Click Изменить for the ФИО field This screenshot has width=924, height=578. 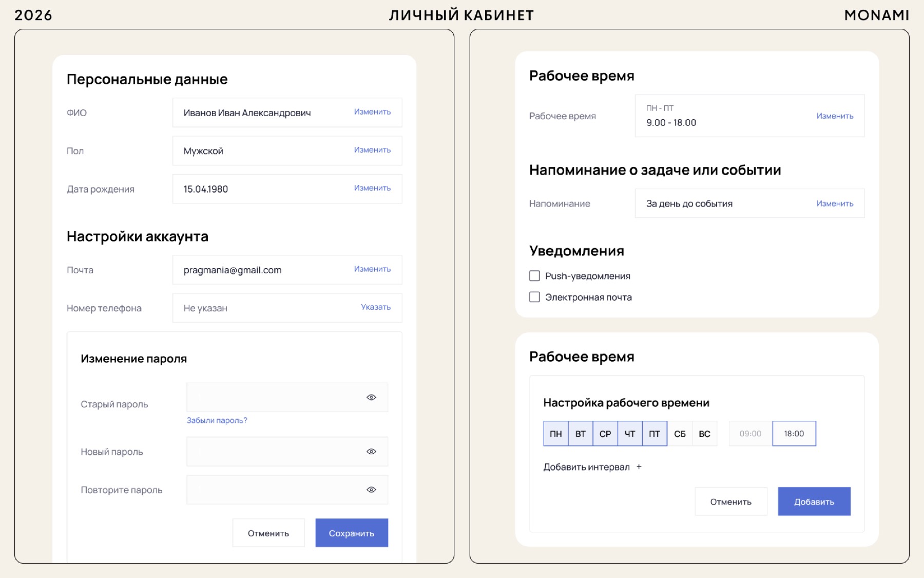(372, 111)
